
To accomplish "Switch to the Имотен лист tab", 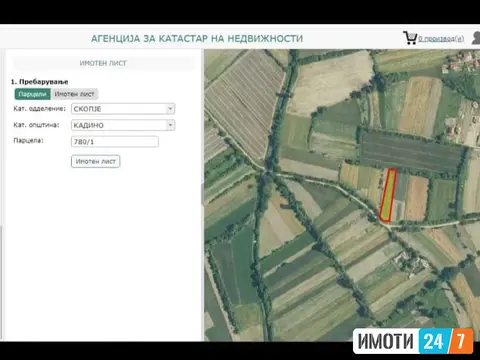I will coord(74,94).
